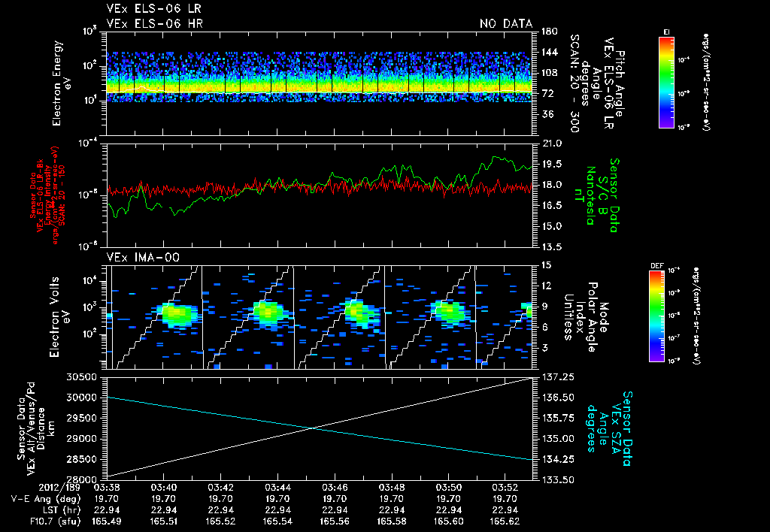
Task: Click the F10.7 value '165.52'
Action: pos(220,521)
